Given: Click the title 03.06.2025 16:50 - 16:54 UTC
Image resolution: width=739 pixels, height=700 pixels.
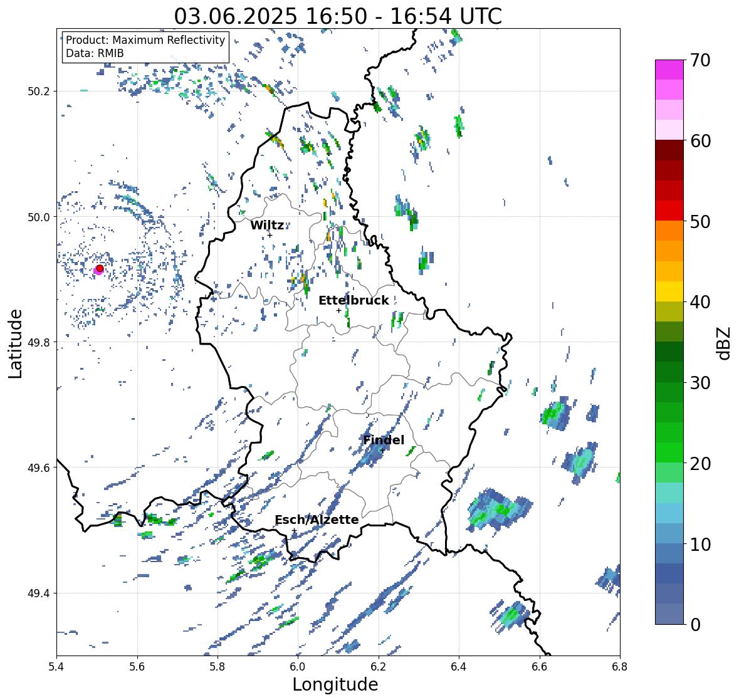Looking at the screenshot, I should pos(338,16).
